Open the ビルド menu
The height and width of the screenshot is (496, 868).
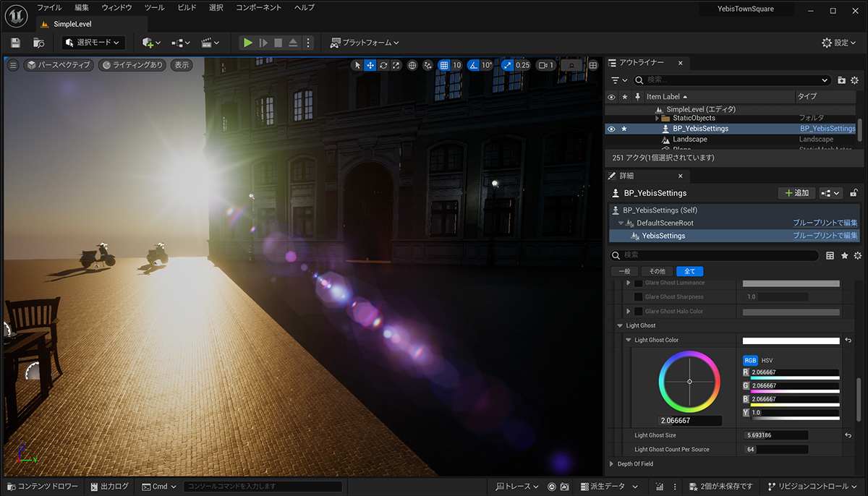187,7
